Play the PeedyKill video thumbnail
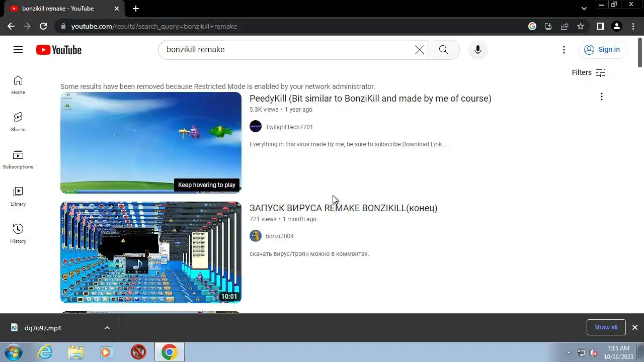Viewport: 644px width, 362px height. point(151,143)
